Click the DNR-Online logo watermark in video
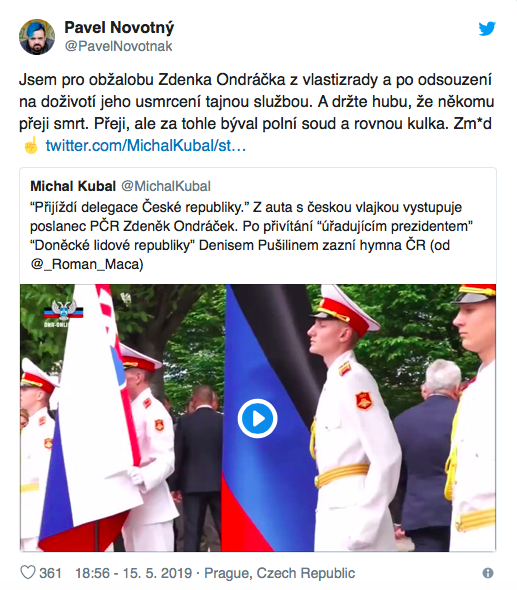Image resolution: width=517 pixels, height=590 pixels. [63, 313]
